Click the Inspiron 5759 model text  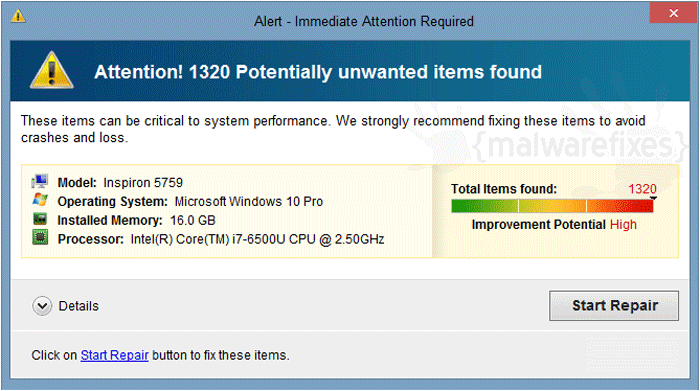coord(143,183)
